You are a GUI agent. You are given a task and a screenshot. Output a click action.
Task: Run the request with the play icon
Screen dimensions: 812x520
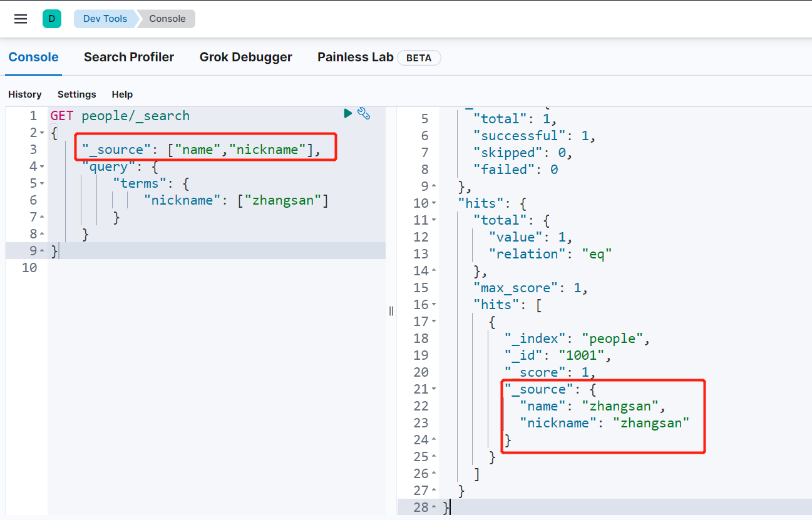coord(348,113)
